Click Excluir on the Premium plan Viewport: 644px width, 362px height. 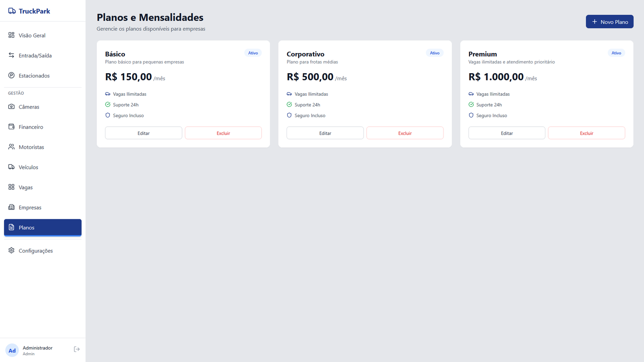[586, 133]
